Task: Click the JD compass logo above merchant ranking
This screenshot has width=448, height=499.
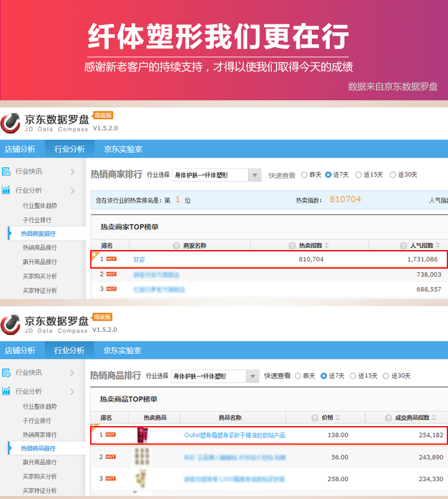Action: (x=11, y=123)
